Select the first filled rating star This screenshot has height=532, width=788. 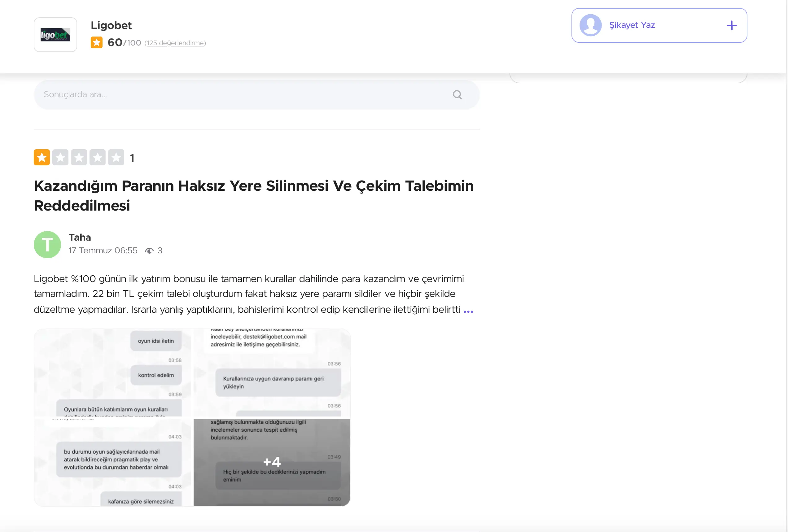(x=42, y=157)
